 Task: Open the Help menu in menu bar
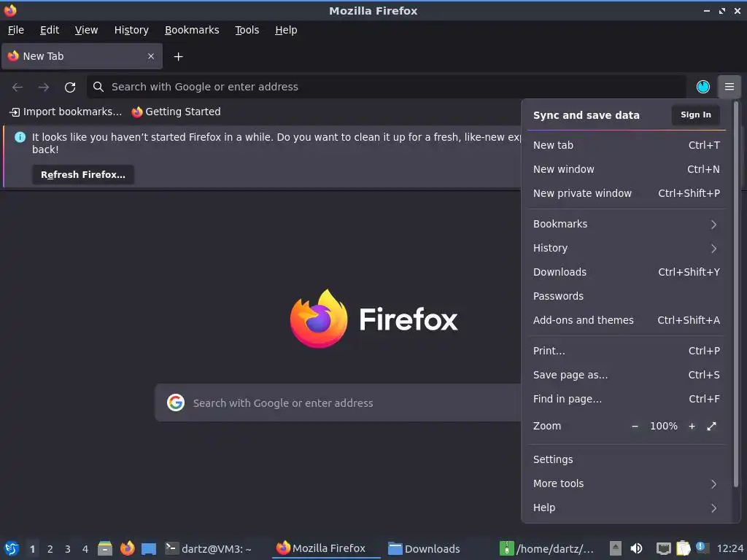coord(286,30)
